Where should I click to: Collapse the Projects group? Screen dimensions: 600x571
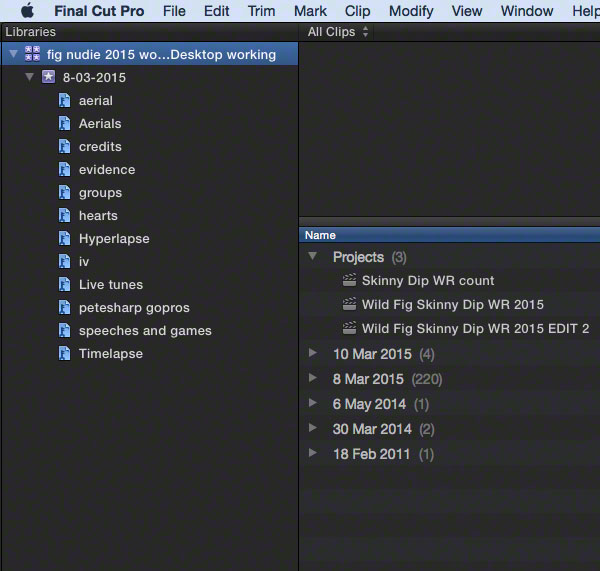[313, 256]
